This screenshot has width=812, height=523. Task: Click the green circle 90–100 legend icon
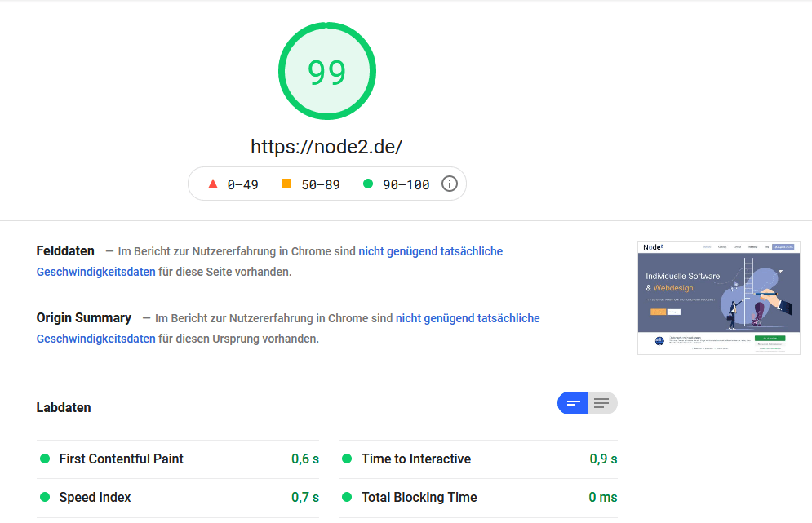[368, 184]
